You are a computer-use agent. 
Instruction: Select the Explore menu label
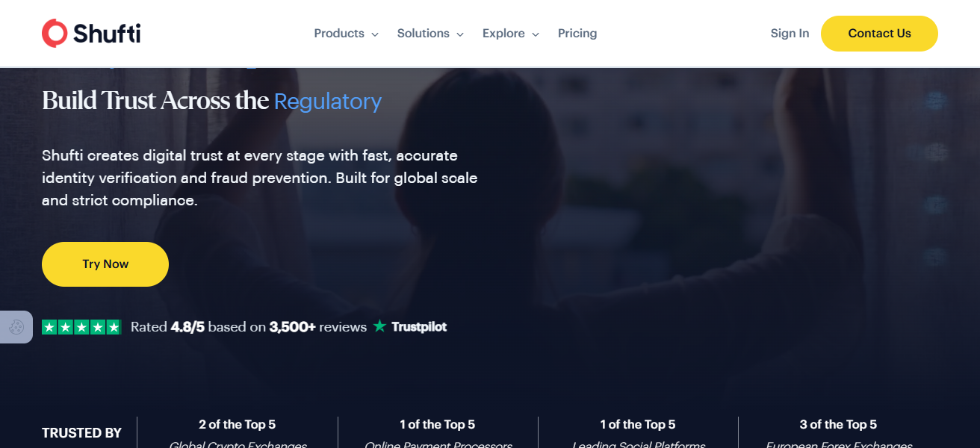[503, 34]
